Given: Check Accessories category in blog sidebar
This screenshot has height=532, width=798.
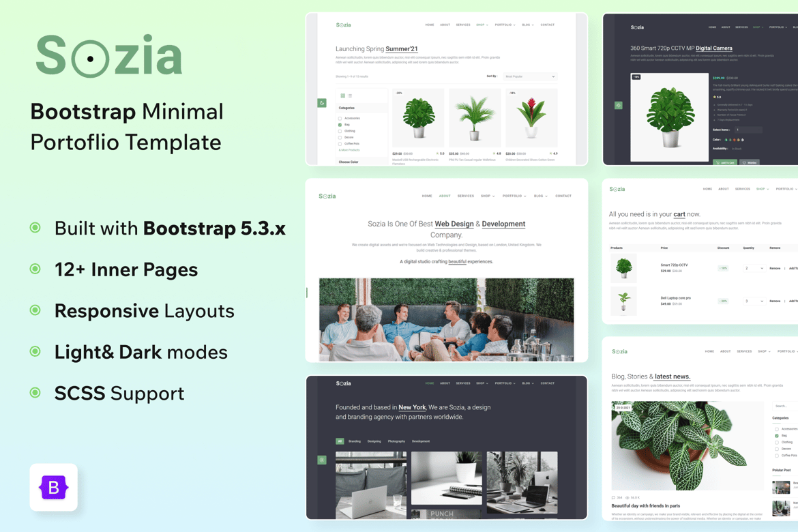Looking at the screenshot, I should coord(777,429).
